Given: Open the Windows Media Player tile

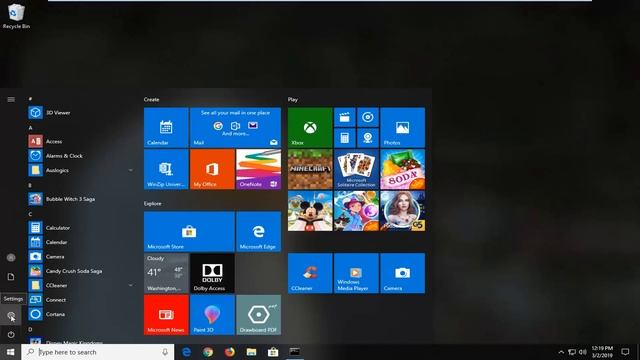Looking at the screenshot, I should click(x=356, y=273).
